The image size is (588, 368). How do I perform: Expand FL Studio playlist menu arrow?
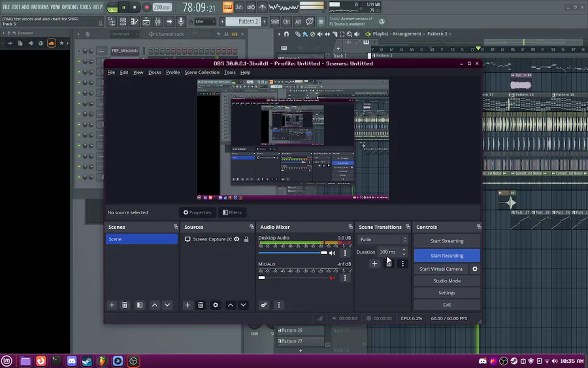pos(279,34)
